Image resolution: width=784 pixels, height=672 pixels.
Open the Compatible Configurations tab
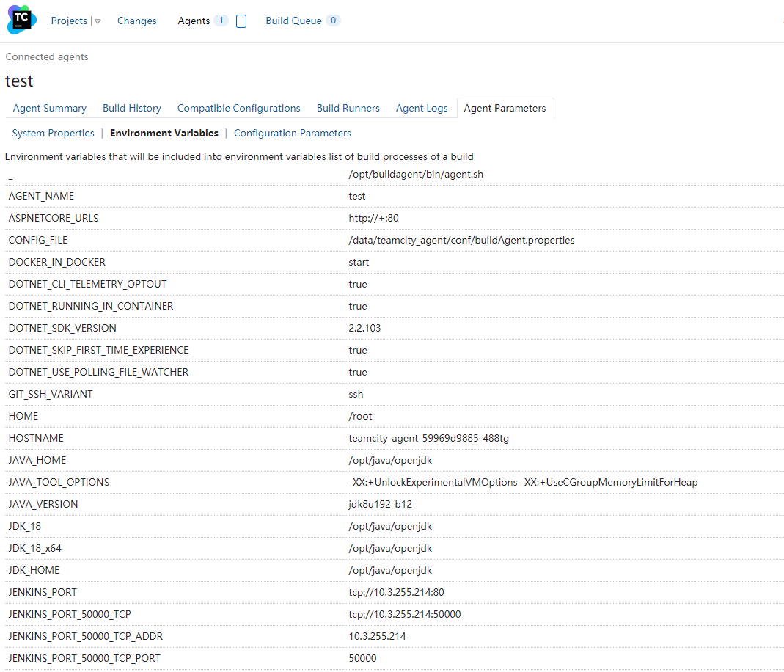(x=238, y=108)
